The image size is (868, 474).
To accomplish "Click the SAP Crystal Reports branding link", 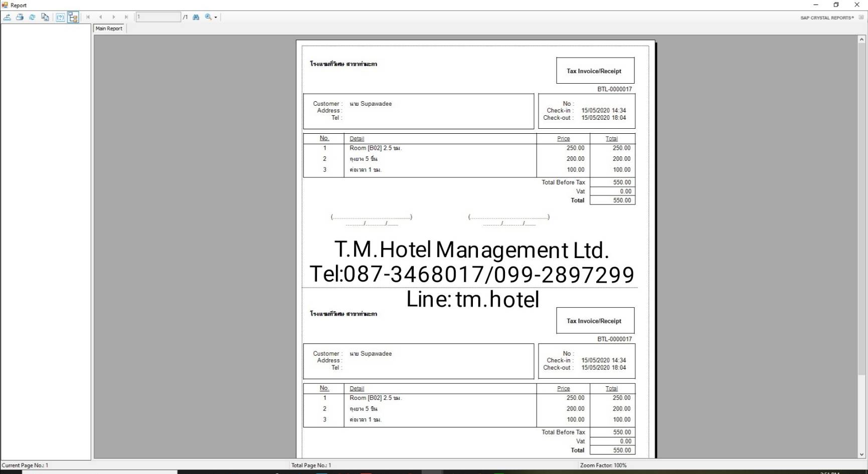I will point(826,17).
